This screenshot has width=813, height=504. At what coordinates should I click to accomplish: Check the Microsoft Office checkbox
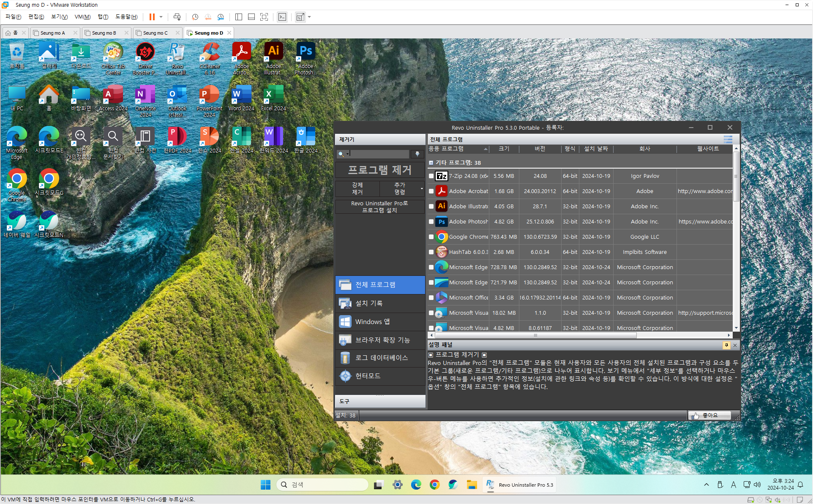(x=431, y=298)
